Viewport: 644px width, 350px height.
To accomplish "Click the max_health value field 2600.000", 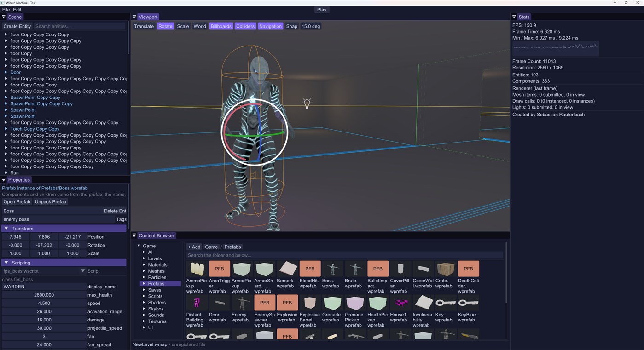I will point(44,295).
